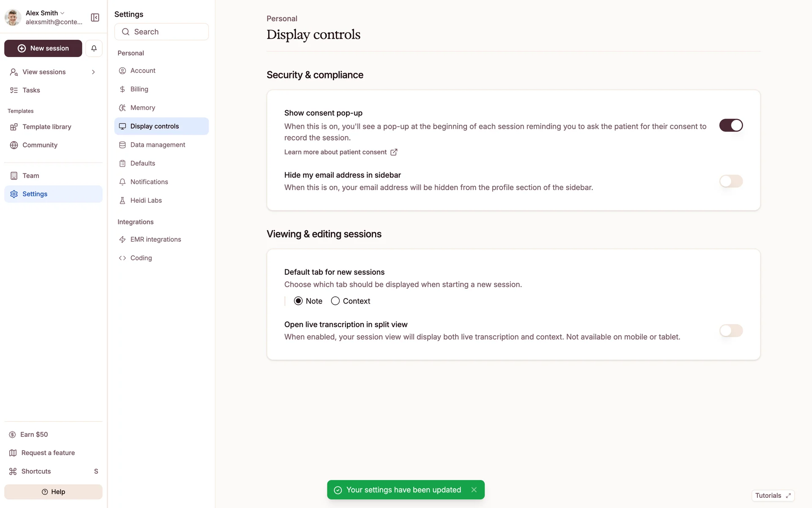
Task: Open EMR integrations lightning item
Action: click(155, 240)
